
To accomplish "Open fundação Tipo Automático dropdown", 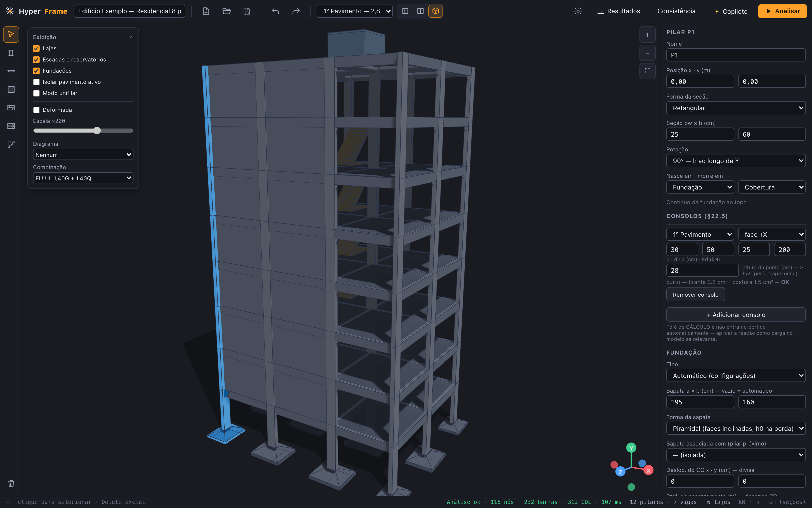I will click(x=736, y=376).
